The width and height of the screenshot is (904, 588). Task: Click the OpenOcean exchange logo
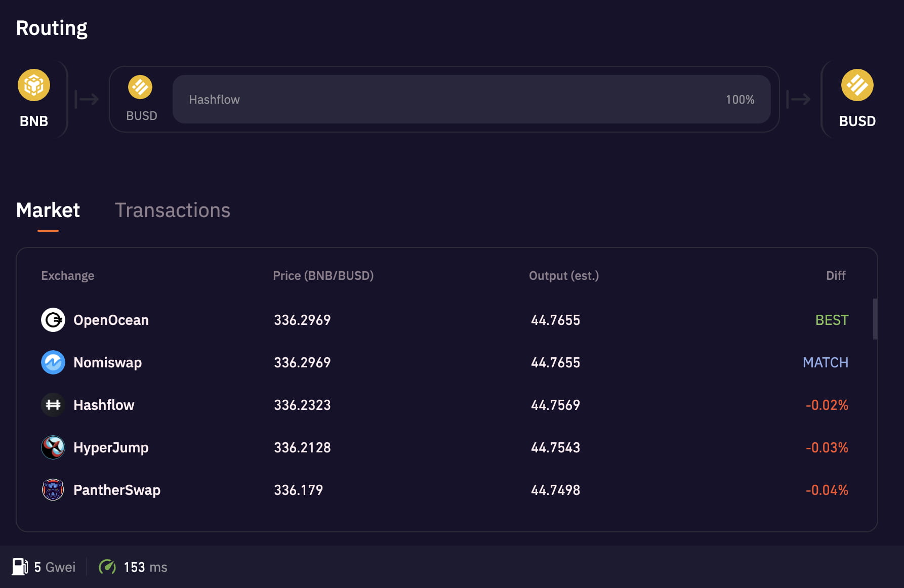53,320
